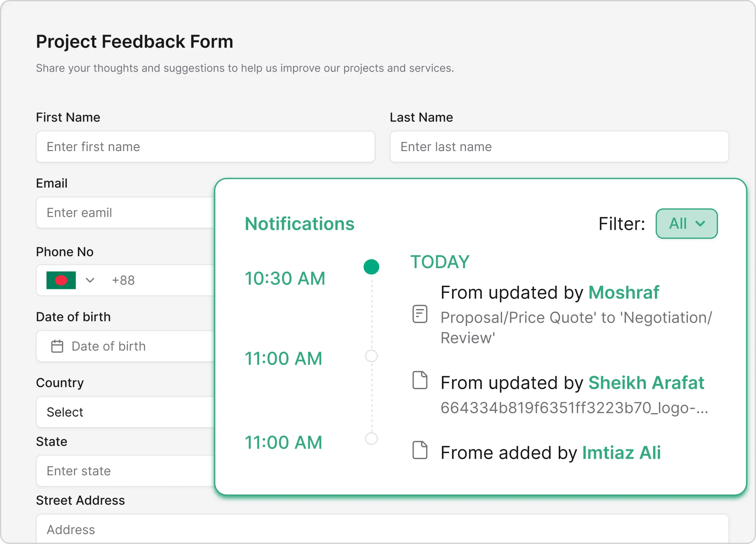Select the last 11:00 AM hollow timeline dot
The image size is (756, 544).
(x=371, y=438)
